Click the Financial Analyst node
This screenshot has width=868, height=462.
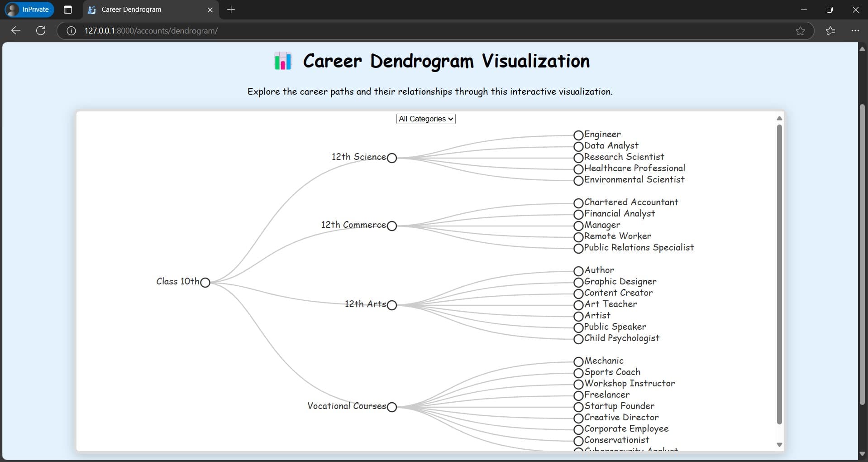pyautogui.click(x=578, y=215)
